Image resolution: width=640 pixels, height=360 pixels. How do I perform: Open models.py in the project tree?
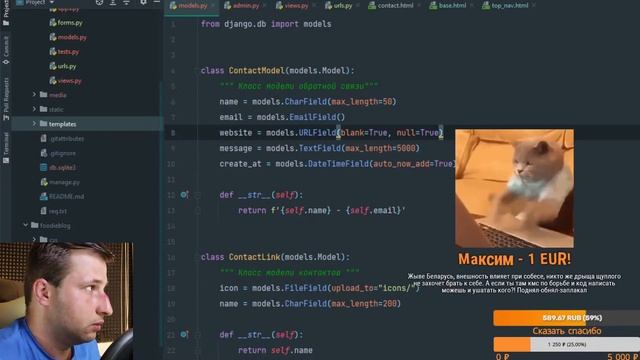pyautogui.click(x=68, y=37)
